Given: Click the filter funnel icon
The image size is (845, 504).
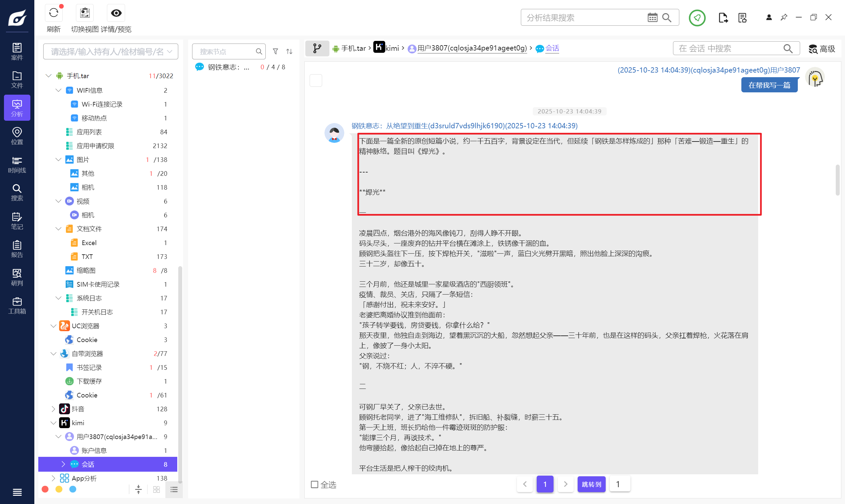Looking at the screenshot, I should tap(276, 52).
